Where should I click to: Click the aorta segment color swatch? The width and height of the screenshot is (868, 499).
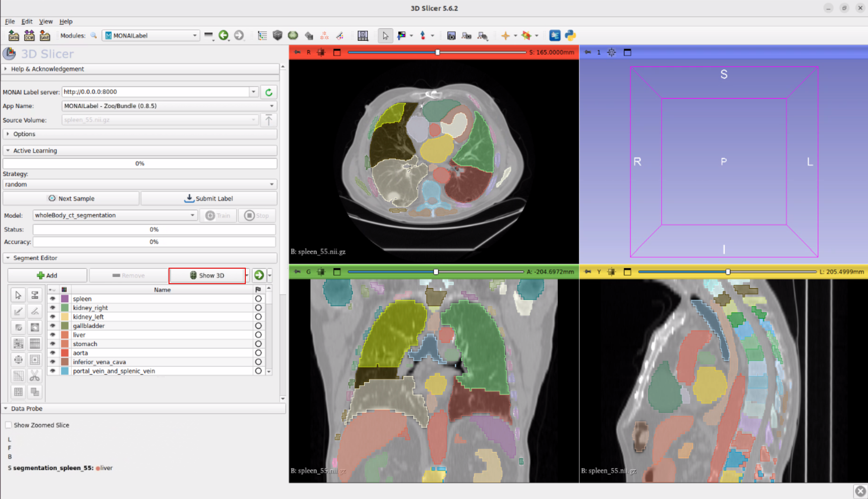tap(65, 353)
